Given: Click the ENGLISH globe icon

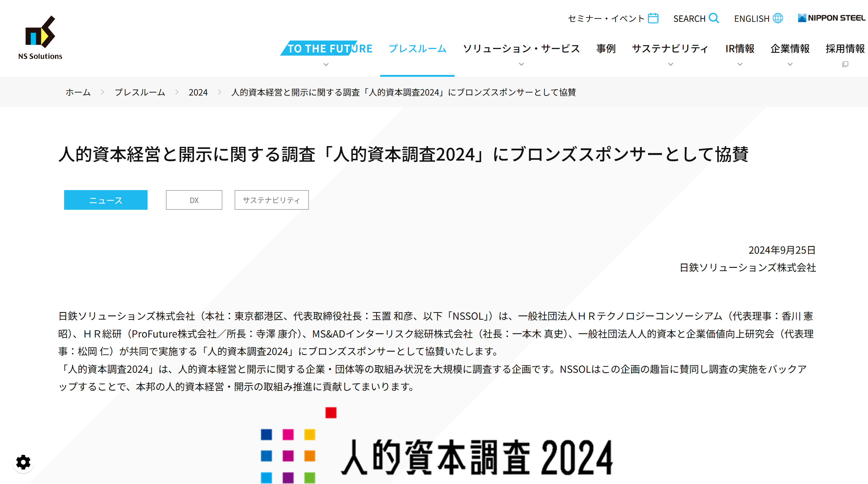Looking at the screenshot, I should click(x=778, y=18).
